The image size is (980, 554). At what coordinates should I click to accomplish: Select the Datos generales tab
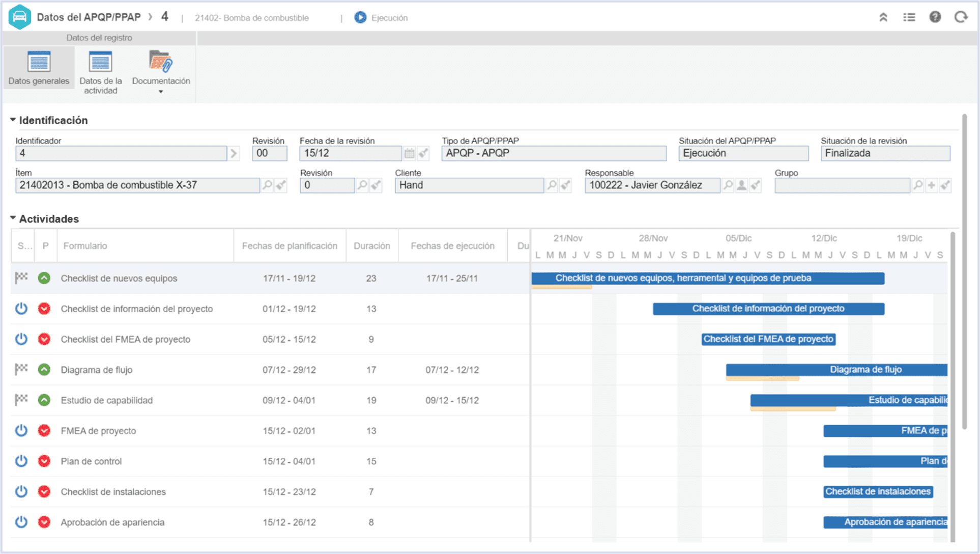pos(39,68)
